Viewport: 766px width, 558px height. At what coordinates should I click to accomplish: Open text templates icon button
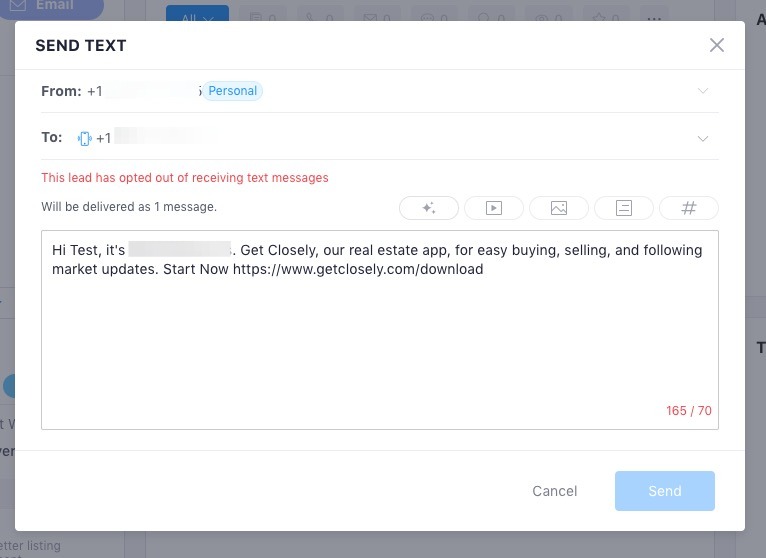623,208
